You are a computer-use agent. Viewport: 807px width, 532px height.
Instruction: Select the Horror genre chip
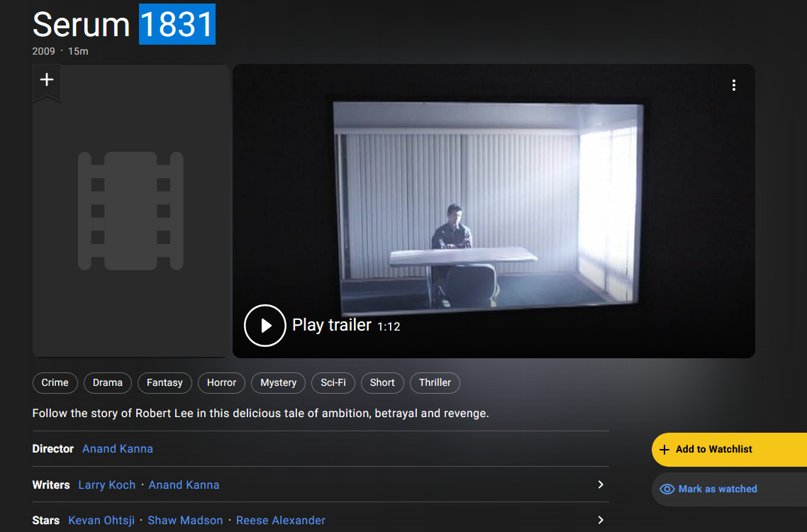coord(221,382)
